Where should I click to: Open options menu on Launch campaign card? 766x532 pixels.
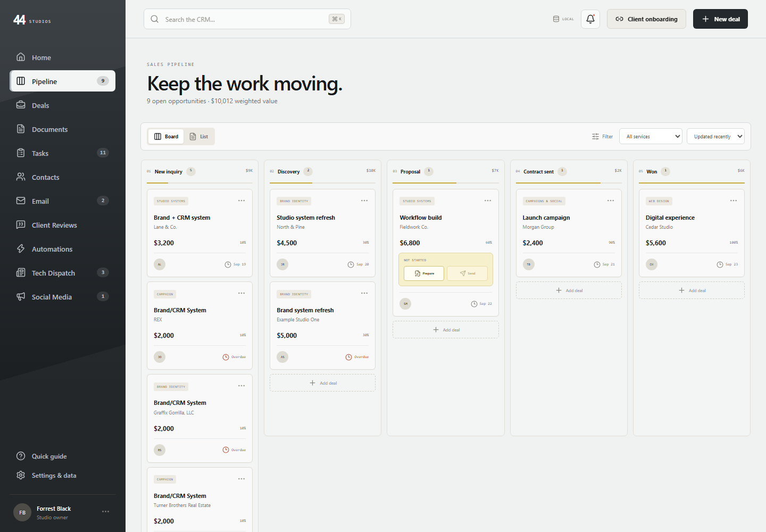click(x=611, y=201)
